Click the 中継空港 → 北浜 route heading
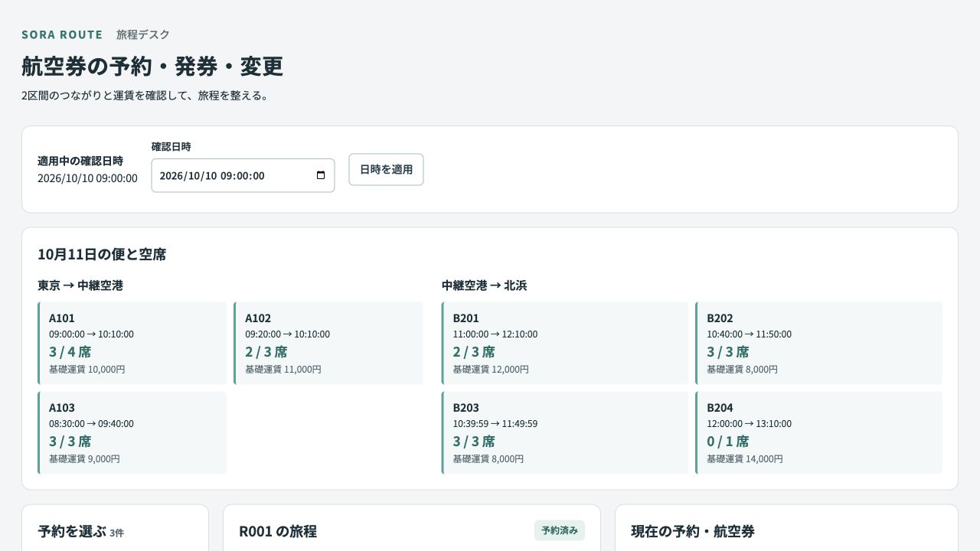The height and width of the screenshot is (551, 980). click(484, 285)
